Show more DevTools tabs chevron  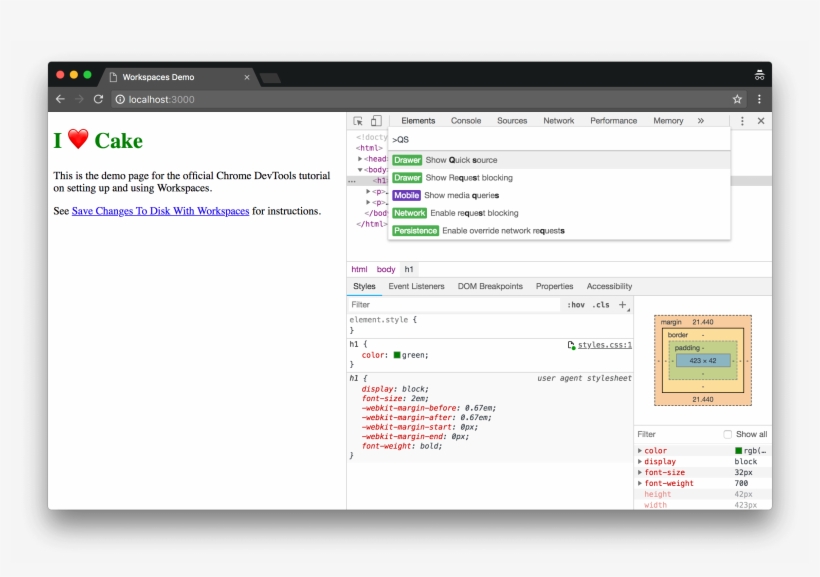[701, 121]
